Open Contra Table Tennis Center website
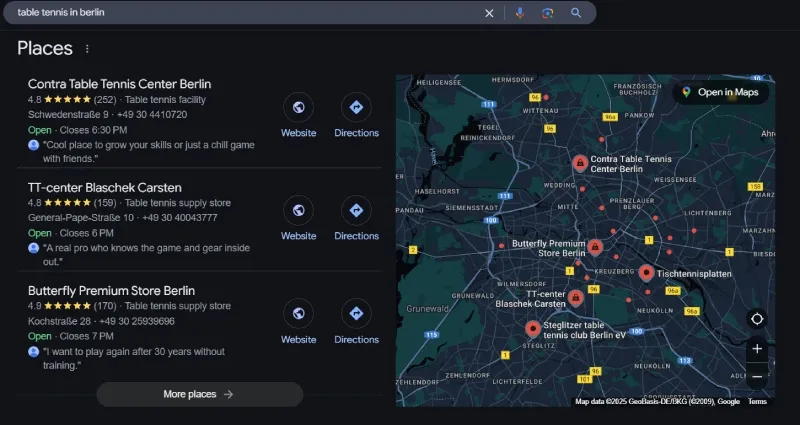 pos(298,108)
